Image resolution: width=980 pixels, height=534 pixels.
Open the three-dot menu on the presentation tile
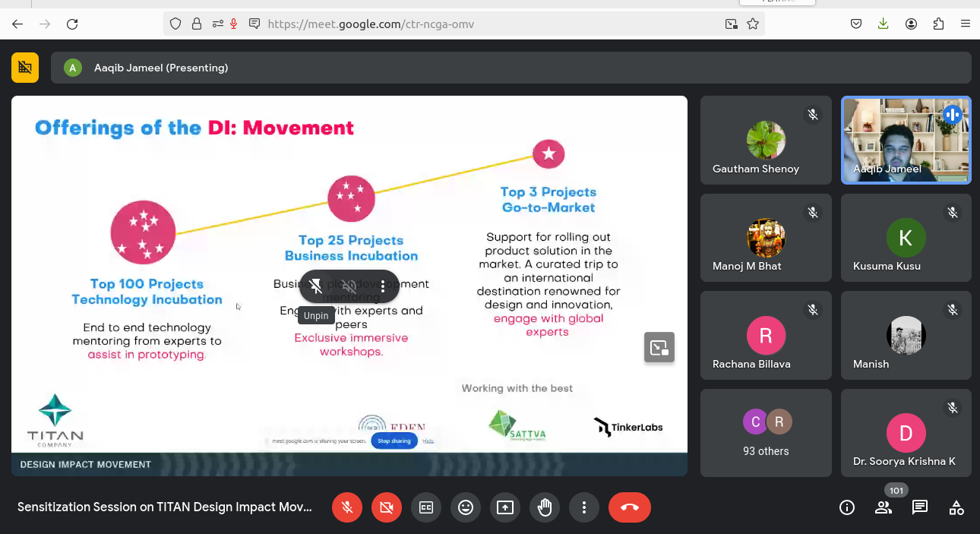point(383,286)
